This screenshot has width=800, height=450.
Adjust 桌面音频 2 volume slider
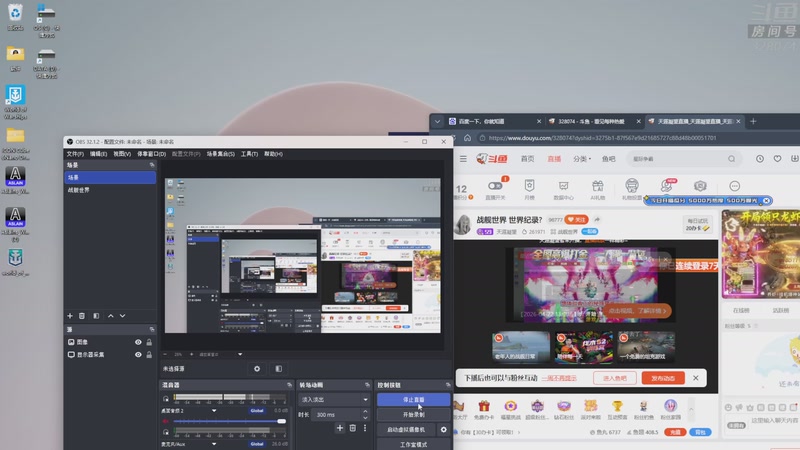(229, 421)
